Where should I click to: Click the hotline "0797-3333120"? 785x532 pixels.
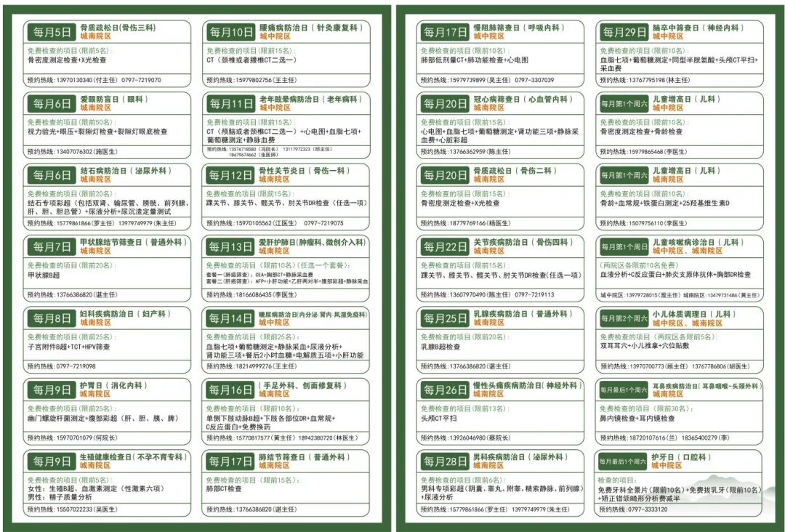click(648, 509)
